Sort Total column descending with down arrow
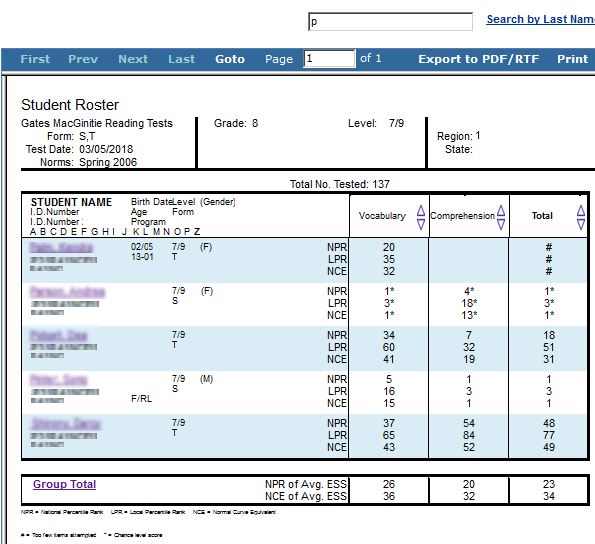This screenshot has height=544, width=595. 581,224
